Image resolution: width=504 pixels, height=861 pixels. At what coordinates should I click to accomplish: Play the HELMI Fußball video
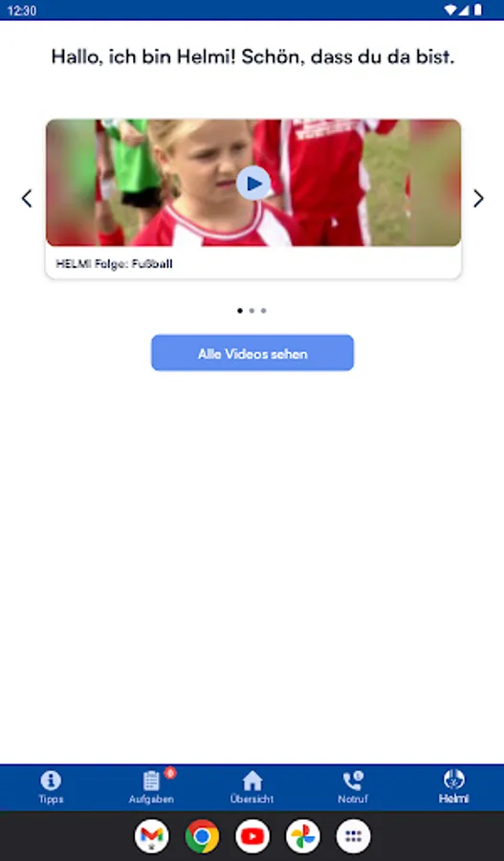pyautogui.click(x=253, y=184)
